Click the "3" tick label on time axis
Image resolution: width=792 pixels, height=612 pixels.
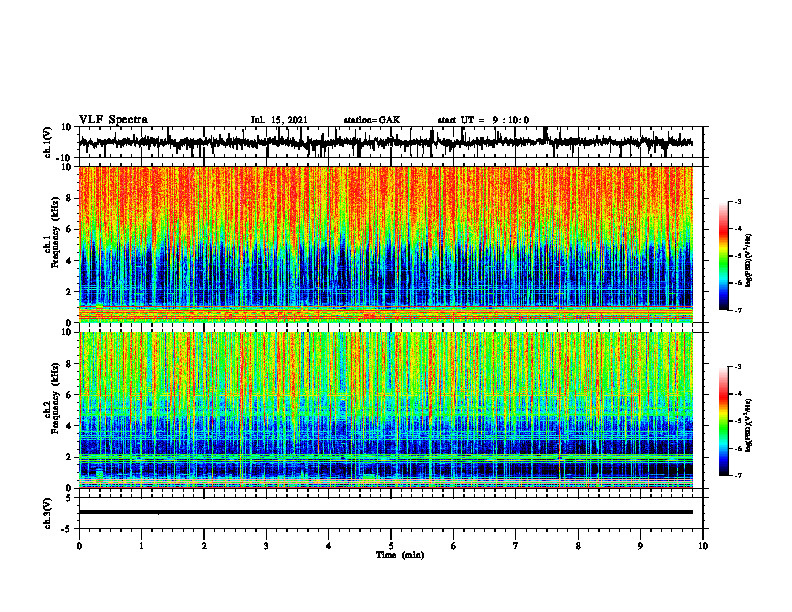click(266, 546)
